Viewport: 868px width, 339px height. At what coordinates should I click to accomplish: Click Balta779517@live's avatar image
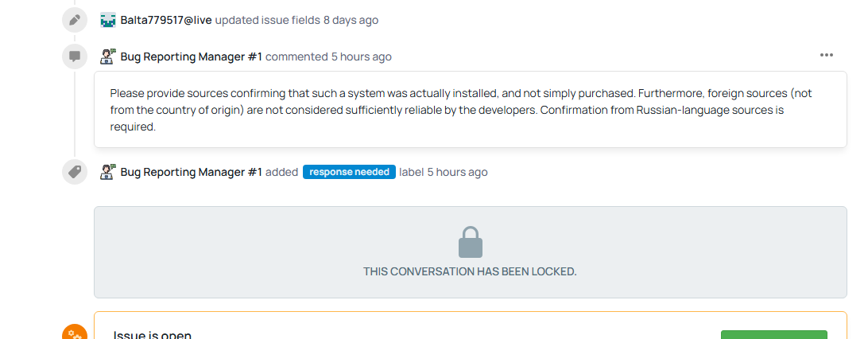pos(108,20)
